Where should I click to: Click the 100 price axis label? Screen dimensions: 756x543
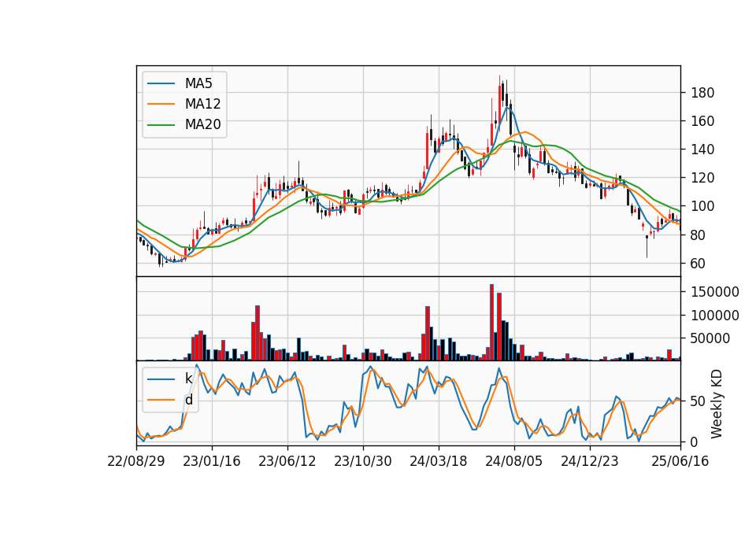pyautogui.click(x=702, y=206)
